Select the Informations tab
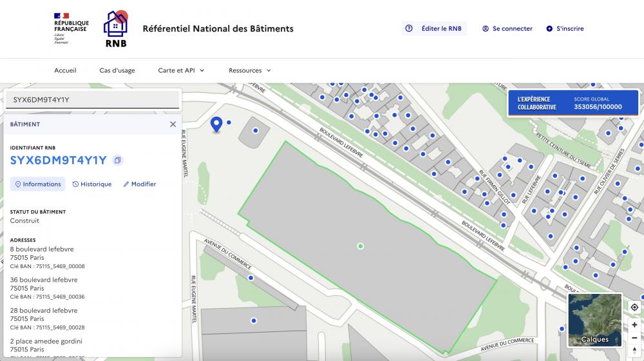The height and width of the screenshot is (361, 644). (38, 184)
